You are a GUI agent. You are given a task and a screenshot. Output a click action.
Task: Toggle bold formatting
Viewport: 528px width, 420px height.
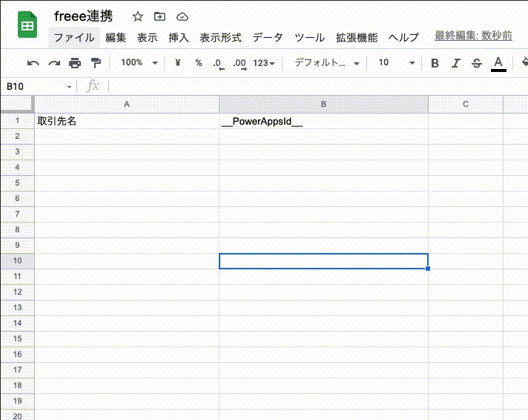pyautogui.click(x=435, y=63)
